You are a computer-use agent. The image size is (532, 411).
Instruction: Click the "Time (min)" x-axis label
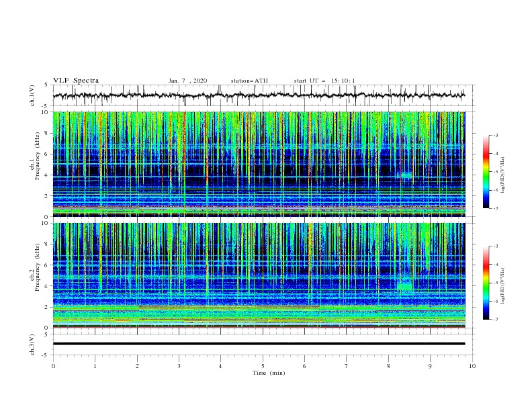[269, 373]
